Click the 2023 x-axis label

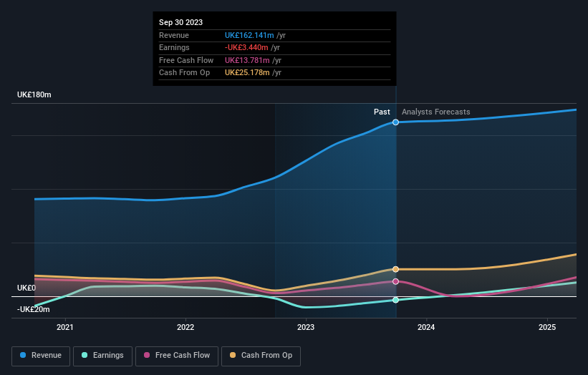pyautogui.click(x=306, y=328)
